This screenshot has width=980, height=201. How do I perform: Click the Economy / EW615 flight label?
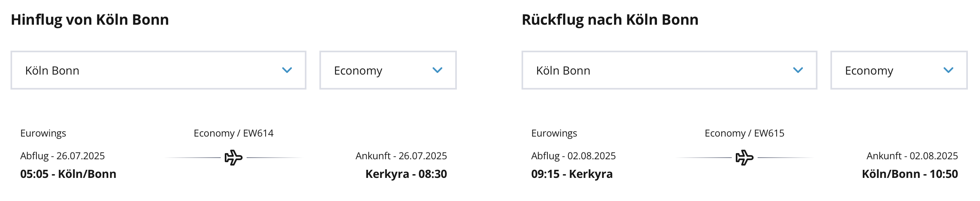[745, 133]
